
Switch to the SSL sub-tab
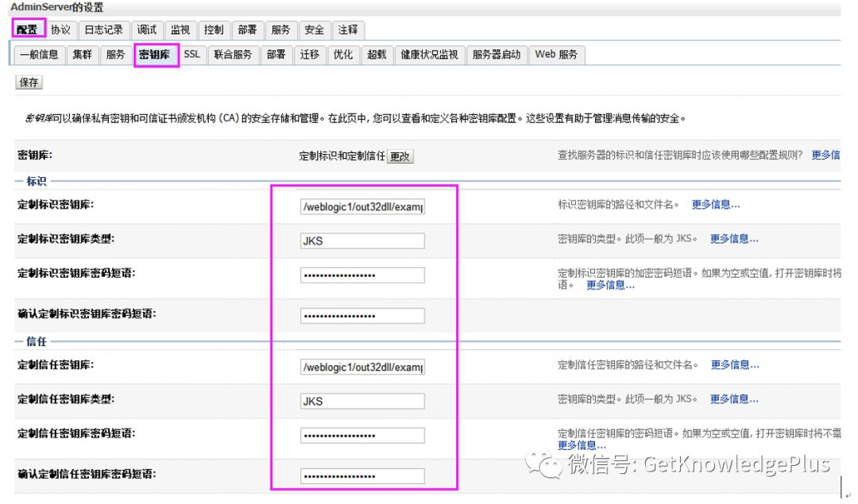191,54
